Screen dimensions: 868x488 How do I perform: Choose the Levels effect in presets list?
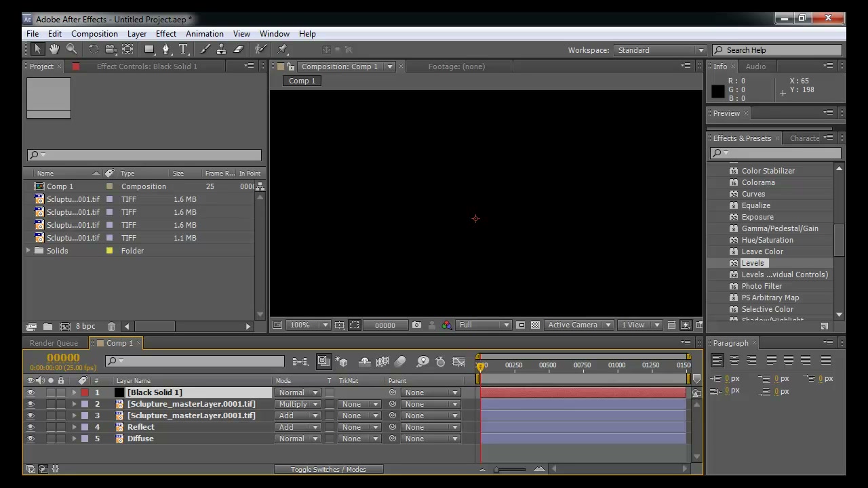tap(753, 263)
